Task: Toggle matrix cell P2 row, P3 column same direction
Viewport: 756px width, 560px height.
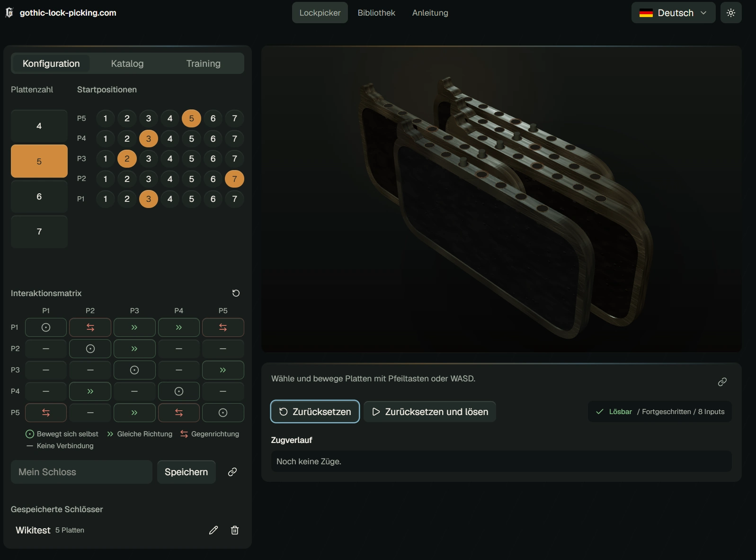Action: [x=134, y=349]
